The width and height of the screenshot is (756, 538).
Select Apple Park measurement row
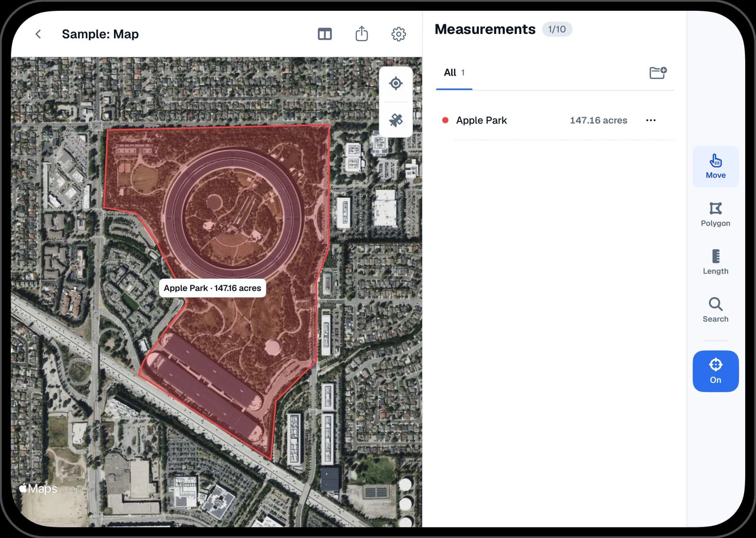[x=555, y=120]
